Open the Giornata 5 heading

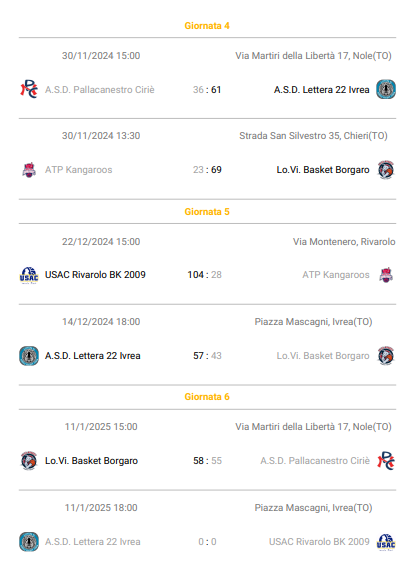(207, 212)
